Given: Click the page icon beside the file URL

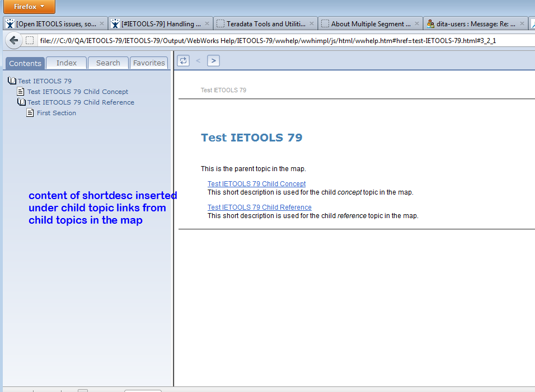Looking at the screenshot, I should point(30,40).
